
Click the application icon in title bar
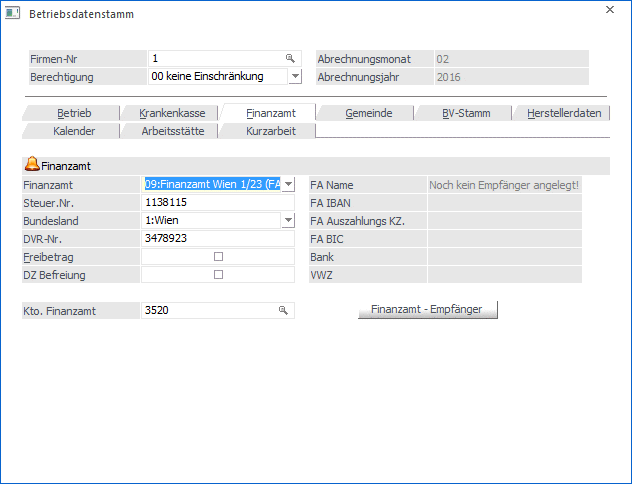pos(13,14)
